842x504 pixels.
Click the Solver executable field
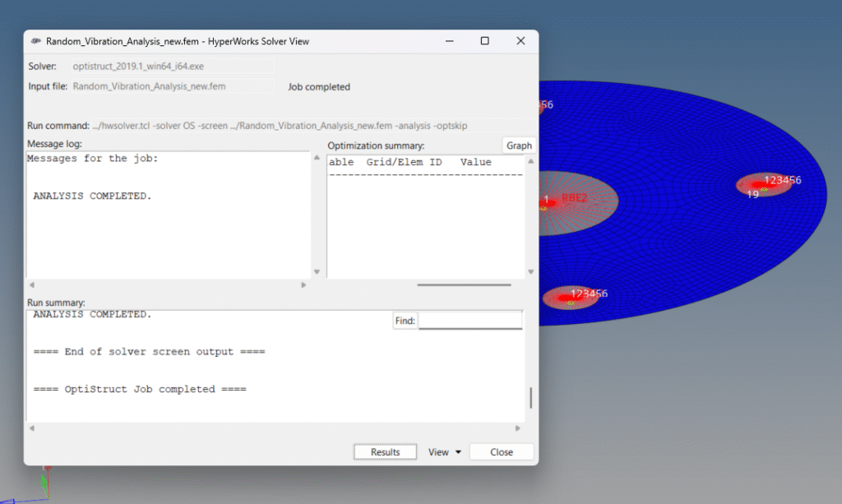click(171, 66)
